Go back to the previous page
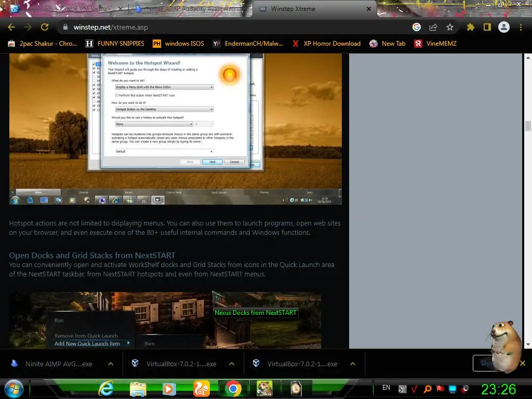 [x=11, y=27]
